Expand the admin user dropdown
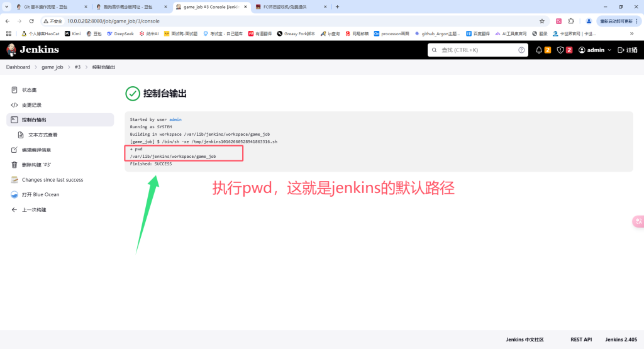This screenshot has width=644, height=349. [609, 50]
